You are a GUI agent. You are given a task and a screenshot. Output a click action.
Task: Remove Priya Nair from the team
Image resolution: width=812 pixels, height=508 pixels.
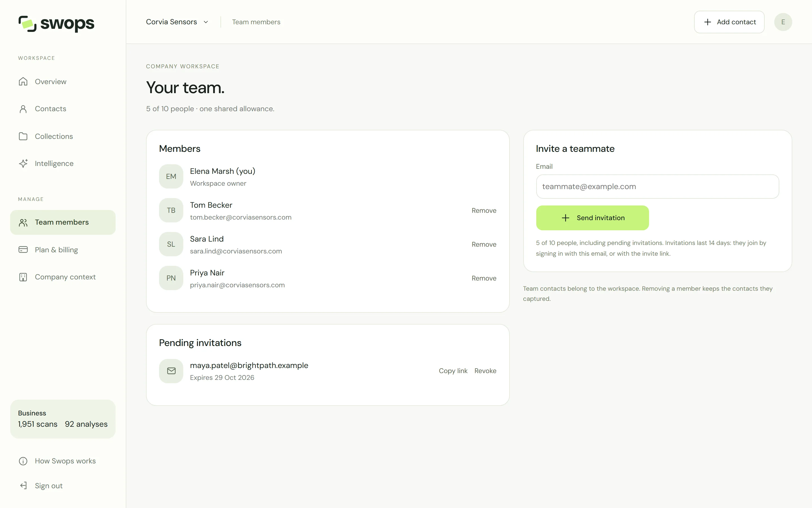pyautogui.click(x=484, y=279)
